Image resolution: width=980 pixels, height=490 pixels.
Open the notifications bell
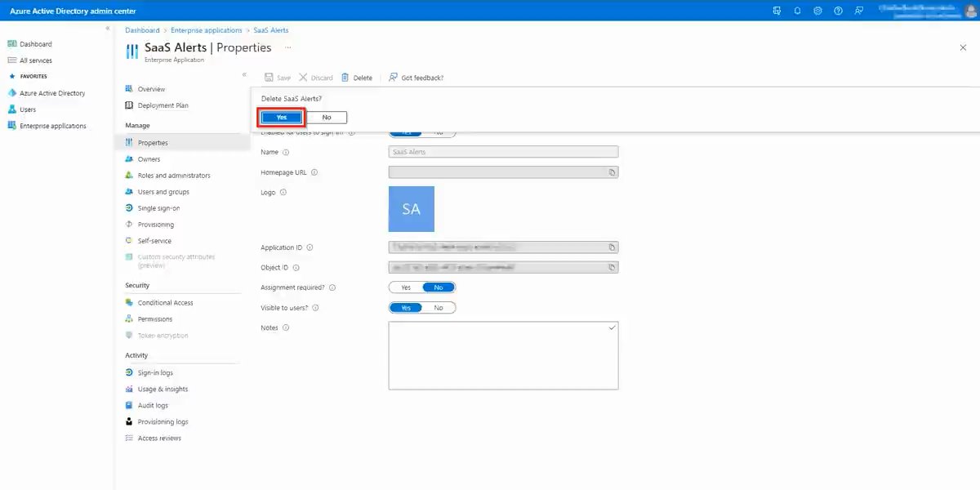pos(797,11)
